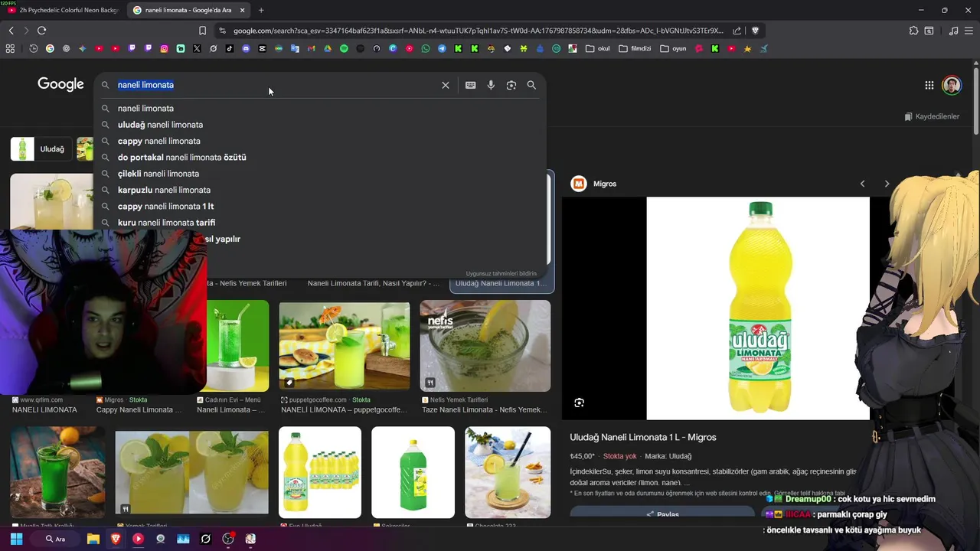Screen dimensions: 980x551
Task: Open the Google account profile picture
Action: [952, 85]
